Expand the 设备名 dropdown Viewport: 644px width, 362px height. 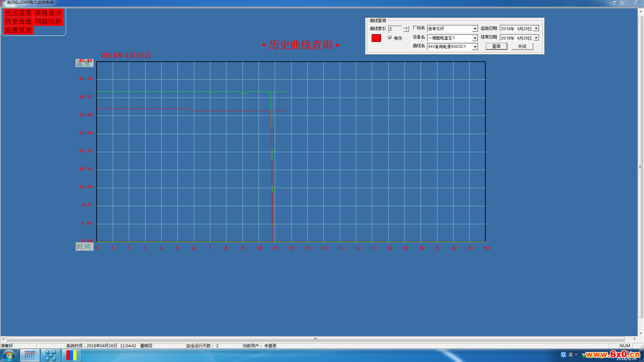tap(475, 38)
